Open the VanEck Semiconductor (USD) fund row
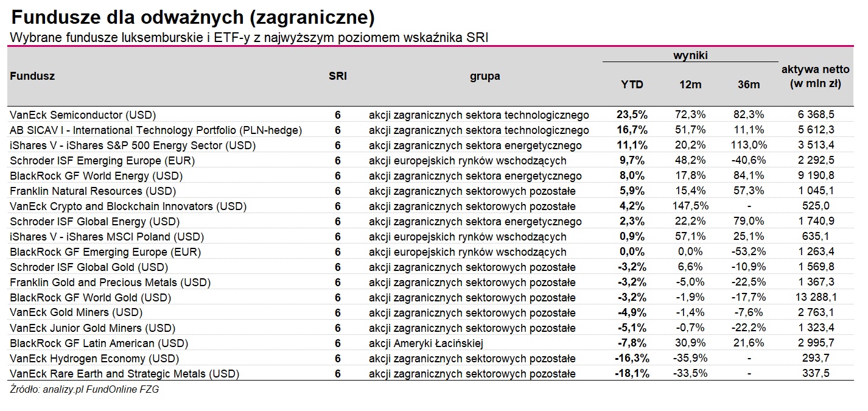The image size is (868, 411). coord(83,115)
